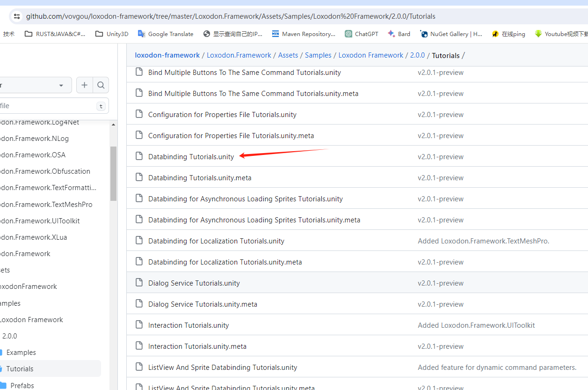Open repository search via magnifier icon
The height and width of the screenshot is (390, 588).
(101, 85)
